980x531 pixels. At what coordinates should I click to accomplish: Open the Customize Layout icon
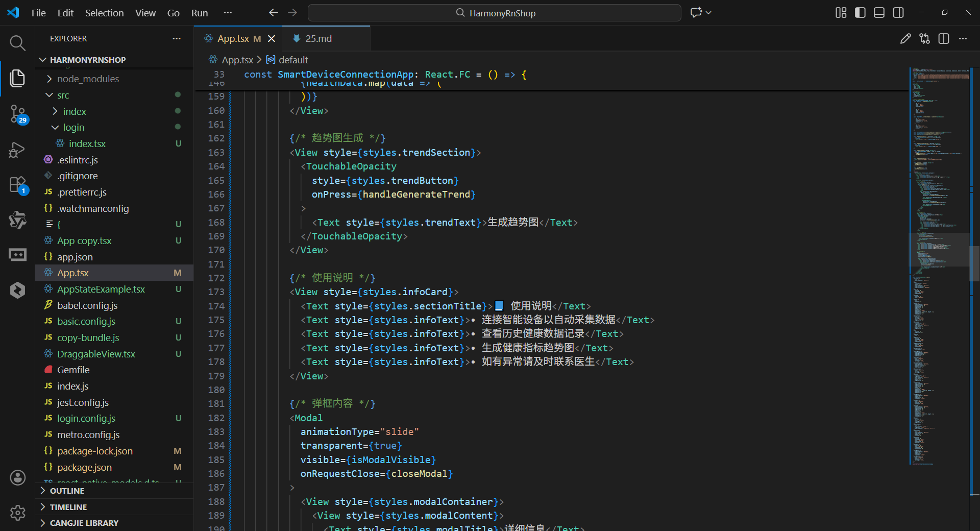point(841,13)
